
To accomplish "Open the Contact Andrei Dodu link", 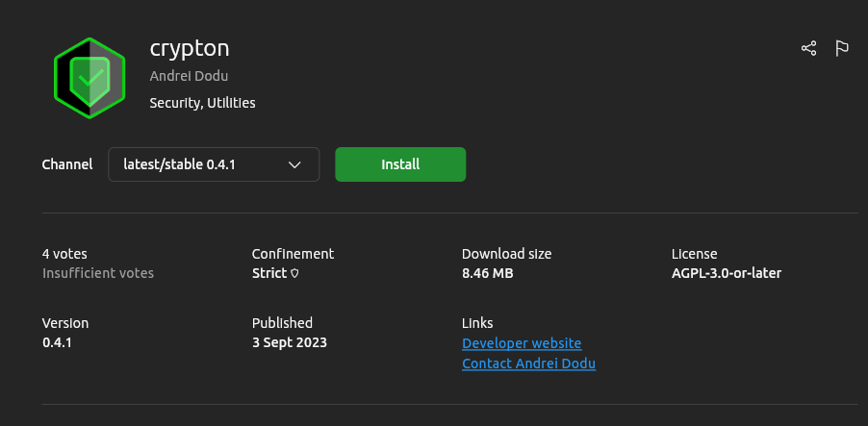I will click(x=528, y=363).
